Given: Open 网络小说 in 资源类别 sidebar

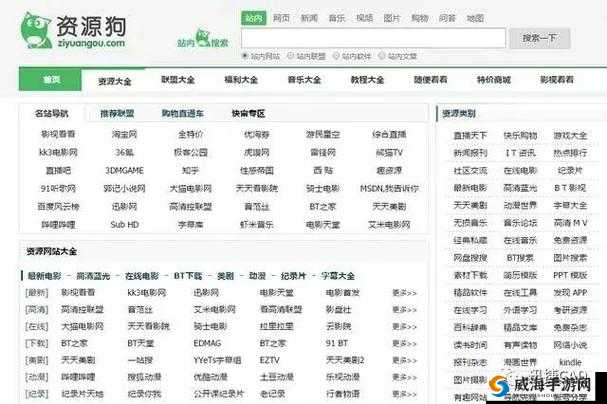Looking at the screenshot, I should tap(570, 345).
